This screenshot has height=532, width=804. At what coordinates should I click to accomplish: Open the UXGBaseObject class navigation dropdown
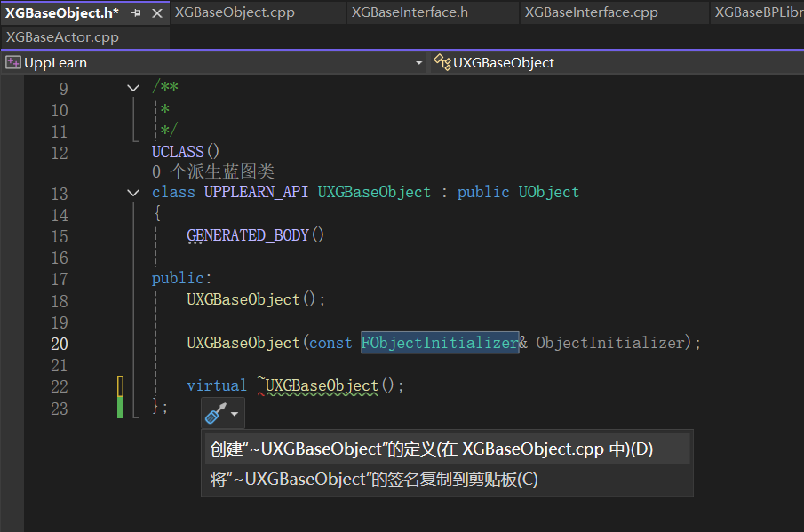tap(617, 62)
